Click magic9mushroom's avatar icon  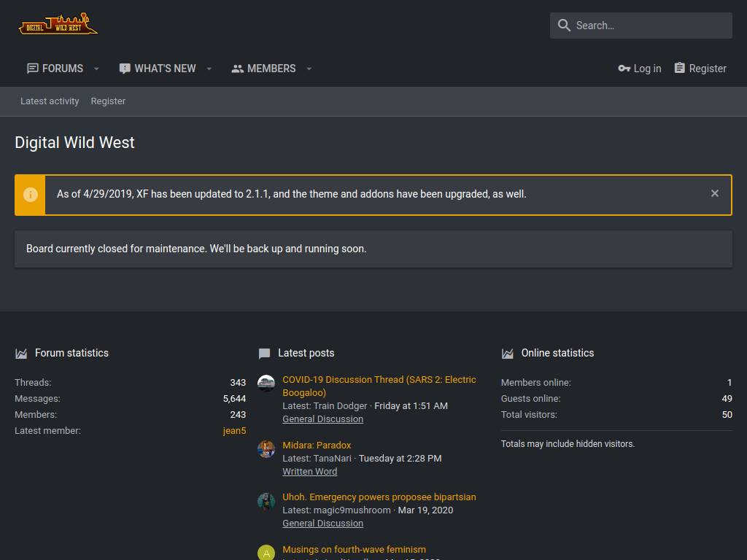266,501
